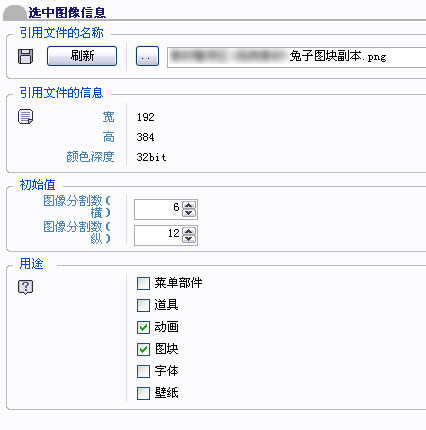Image resolution: width=426 pixels, height=430 pixels.
Task: Increase vertical image split count
Action: point(189,231)
